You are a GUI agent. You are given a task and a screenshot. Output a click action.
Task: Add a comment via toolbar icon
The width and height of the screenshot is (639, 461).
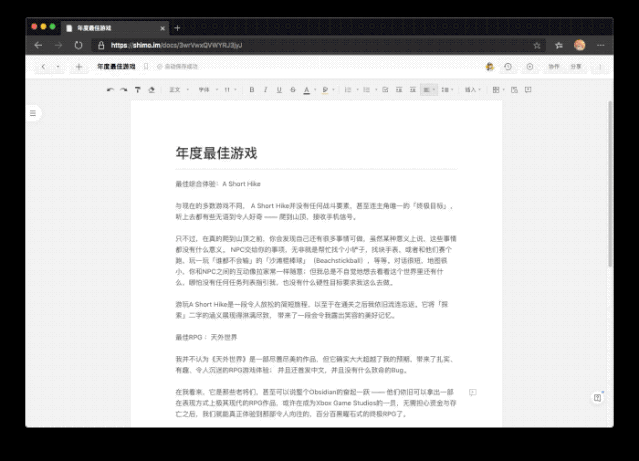click(528, 90)
